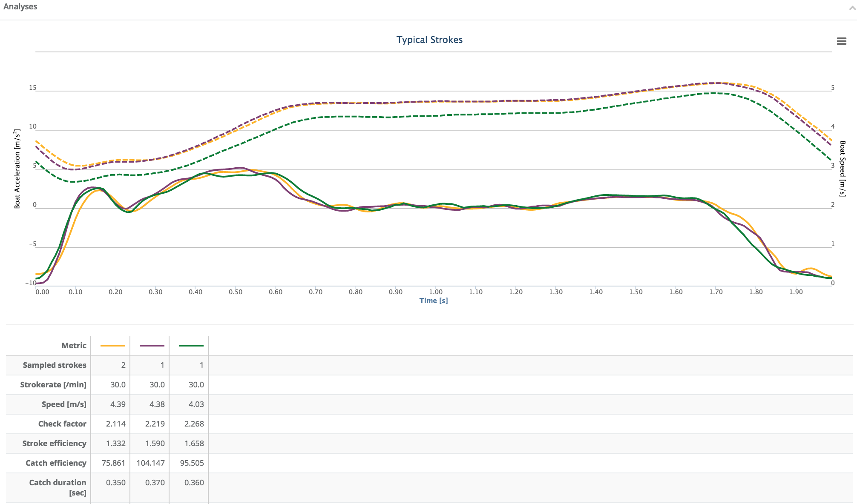Click the Boat Speed axis title

click(842, 169)
